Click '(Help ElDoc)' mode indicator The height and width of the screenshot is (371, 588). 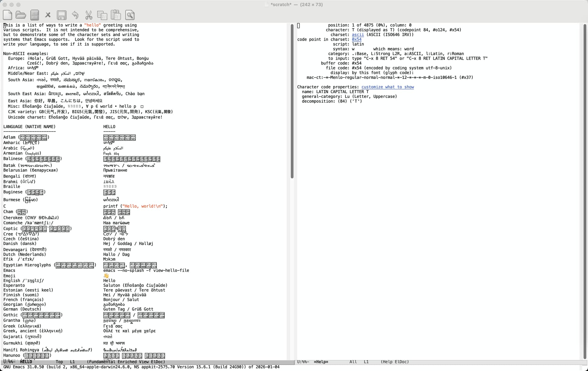pos(394,362)
